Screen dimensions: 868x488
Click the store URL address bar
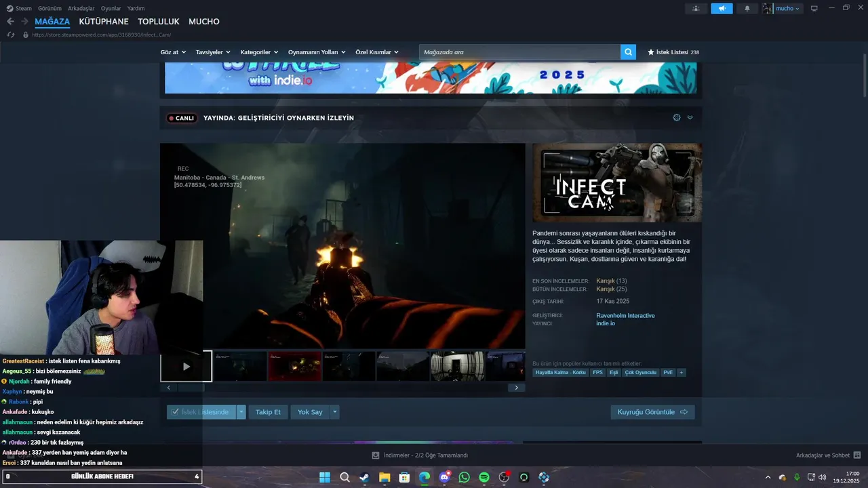coord(101,35)
